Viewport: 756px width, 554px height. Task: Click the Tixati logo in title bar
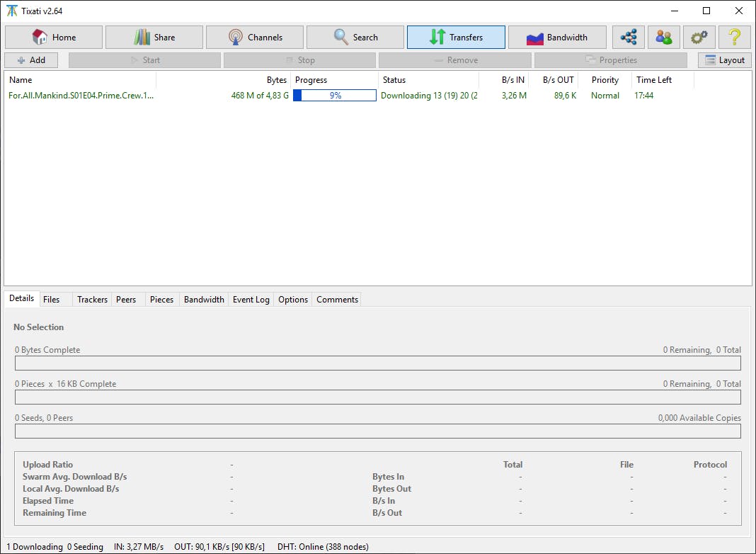tap(11, 11)
